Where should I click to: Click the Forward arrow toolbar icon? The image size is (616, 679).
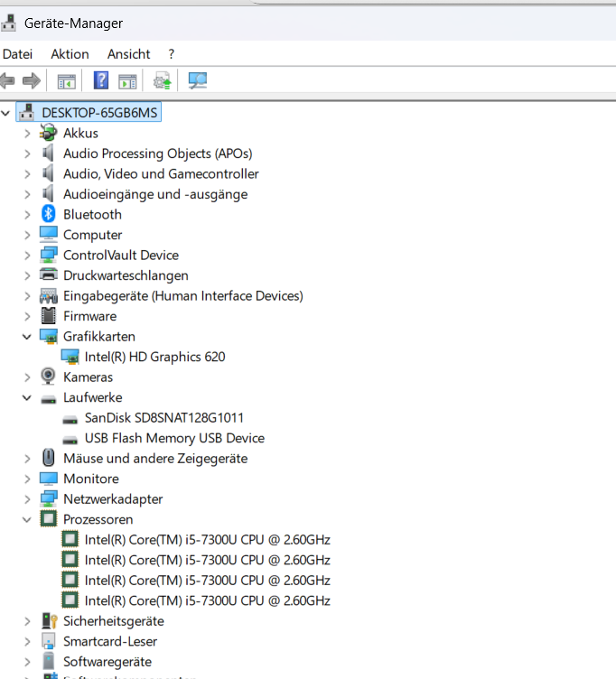point(32,81)
